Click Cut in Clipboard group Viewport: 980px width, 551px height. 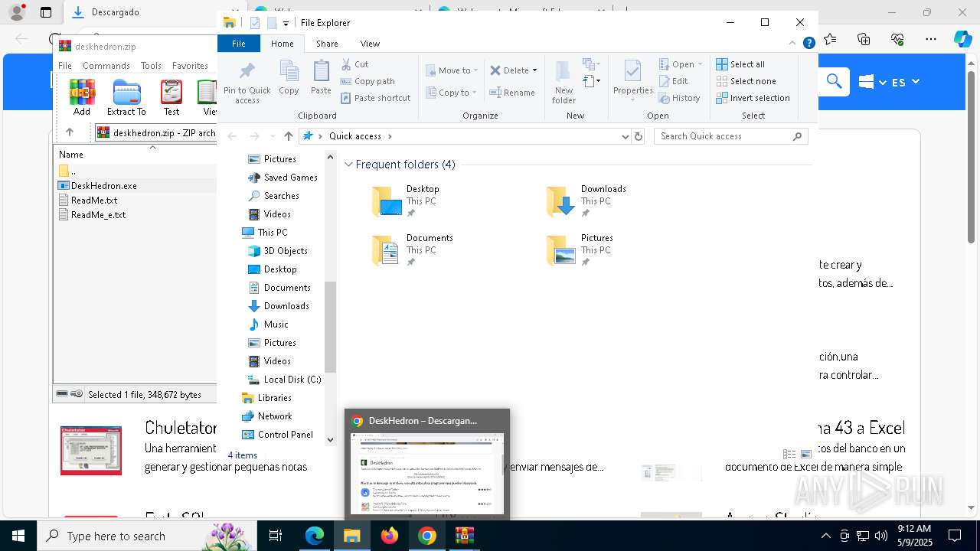click(354, 64)
